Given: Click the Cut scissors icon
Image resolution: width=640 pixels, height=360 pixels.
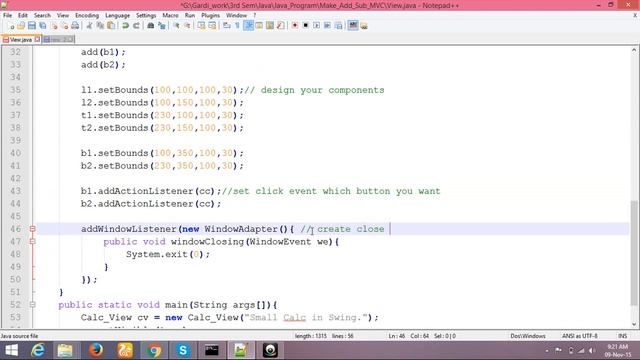Looking at the screenshot, I should (x=89, y=26).
